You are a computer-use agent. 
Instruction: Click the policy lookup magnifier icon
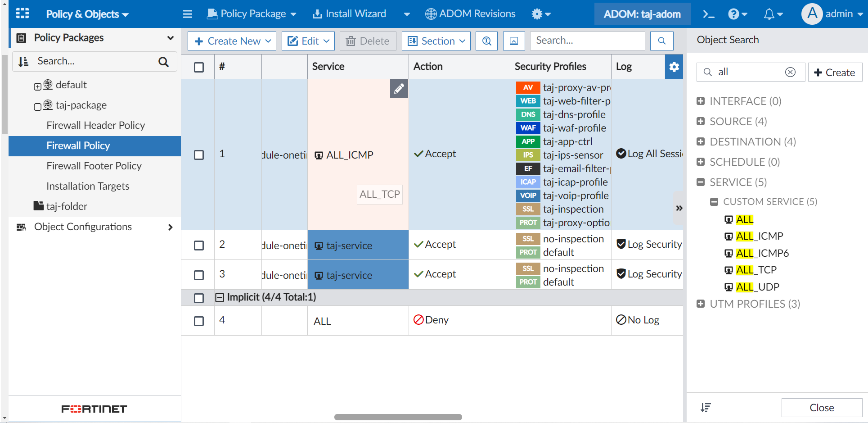(487, 41)
